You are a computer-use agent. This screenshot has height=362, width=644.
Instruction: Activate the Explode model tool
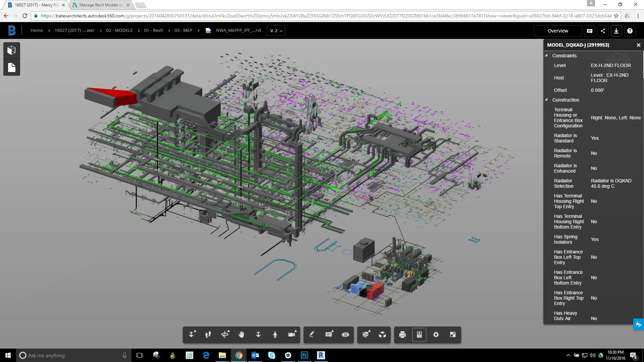(382, 334)
